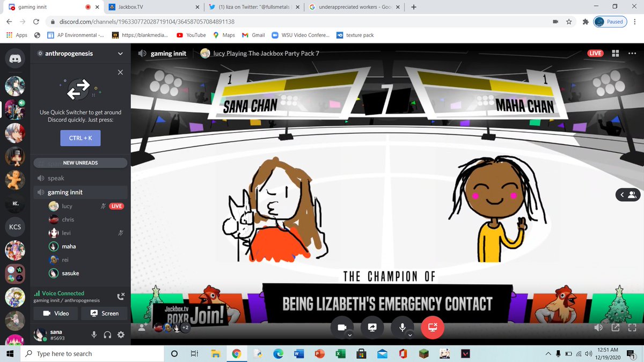Turn on camera from stream controls

pos(341,327)
